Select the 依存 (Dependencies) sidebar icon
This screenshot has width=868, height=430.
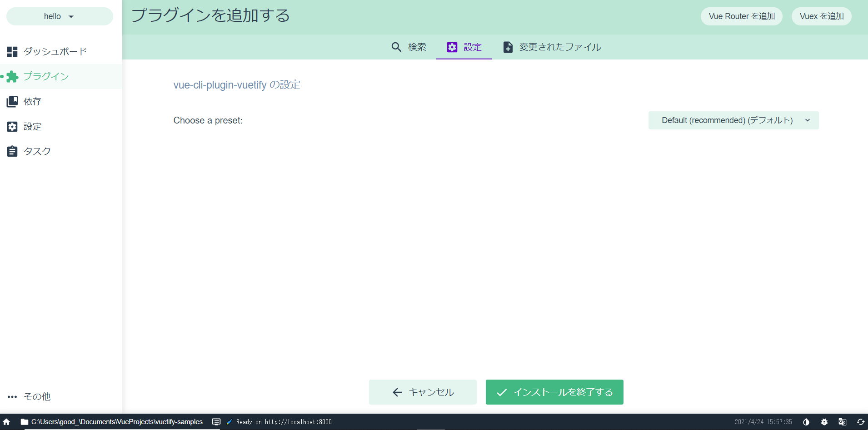point(12,101)
